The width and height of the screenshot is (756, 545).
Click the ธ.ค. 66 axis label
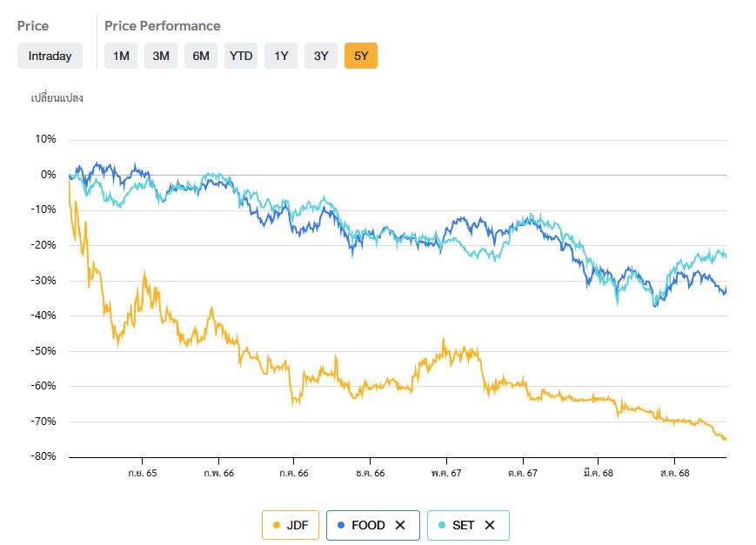tap(370, 474)
